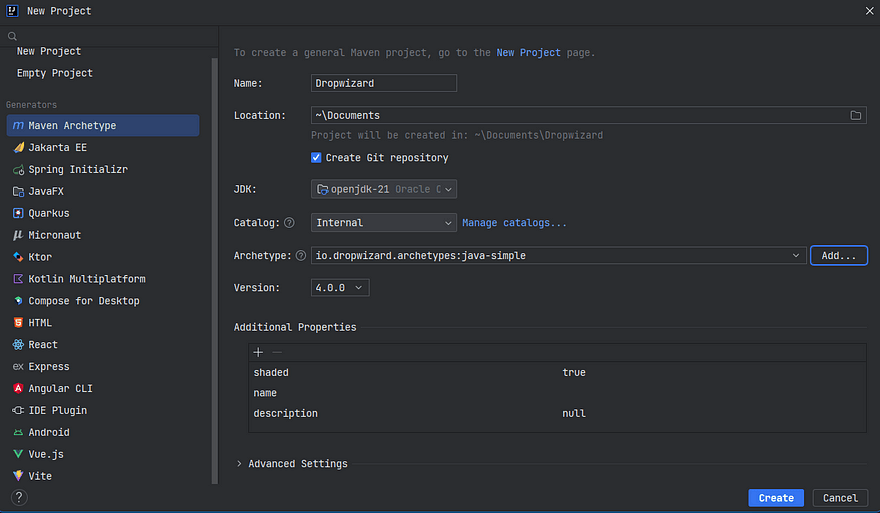Select the Kotlin Multiplatform generator
The image size is (880, 513).
point(86,279)
